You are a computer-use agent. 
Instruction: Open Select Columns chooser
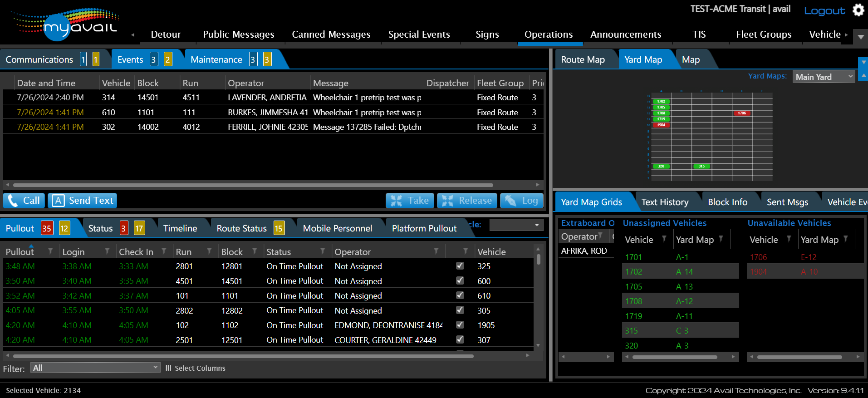(x=196, y=368)
